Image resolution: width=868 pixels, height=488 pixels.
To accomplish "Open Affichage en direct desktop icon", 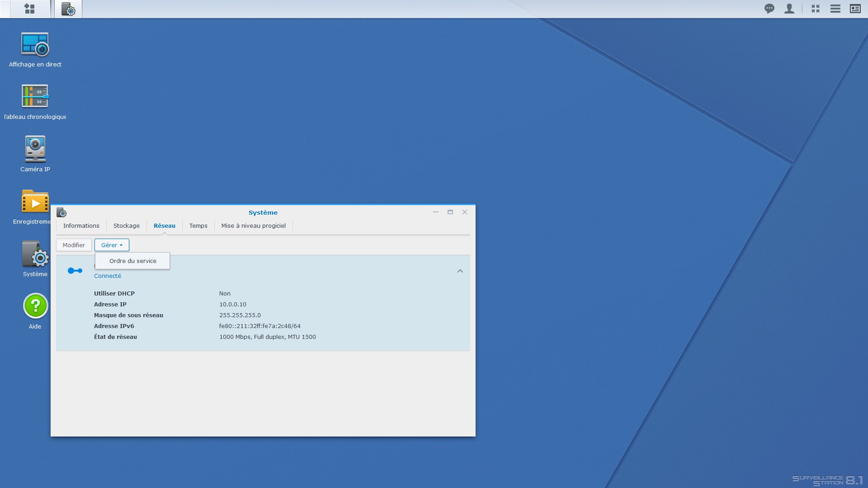I will click(x=35, y=50).
